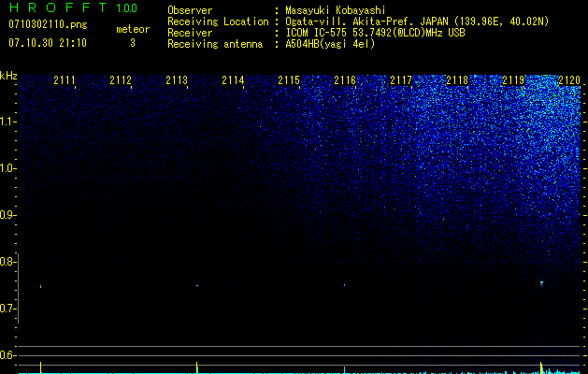Click the 0.9 kHz frequency label

pos(7,215)
